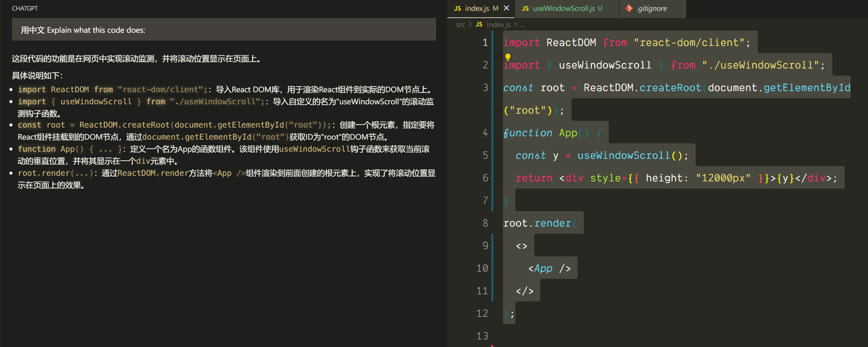
Task: Expand the src breadcrumb folder
Action: (x=461, y=24)
